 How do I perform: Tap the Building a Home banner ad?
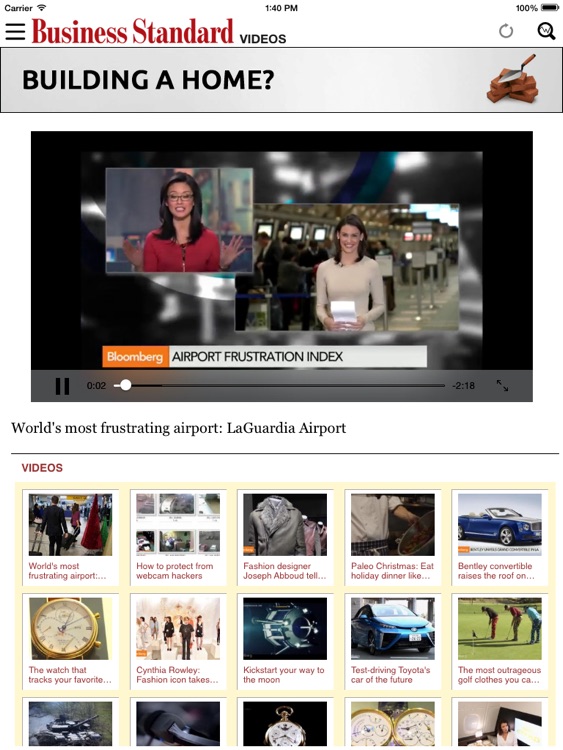[281, 80]
